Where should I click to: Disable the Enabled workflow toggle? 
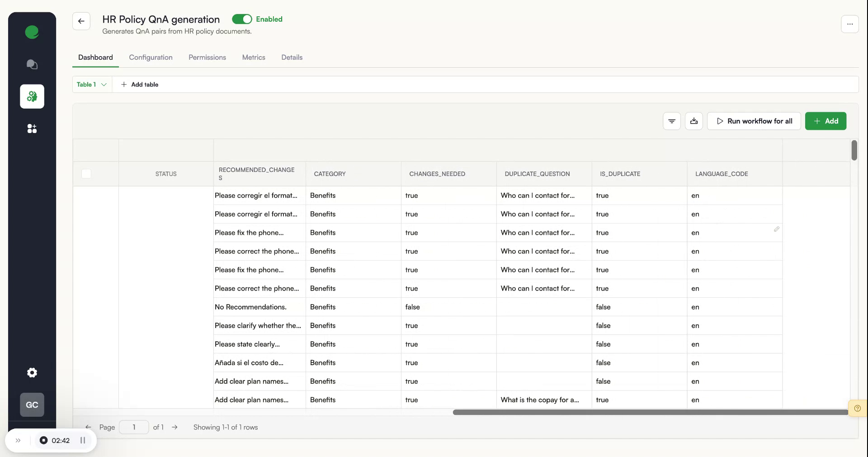click(242, 19)
